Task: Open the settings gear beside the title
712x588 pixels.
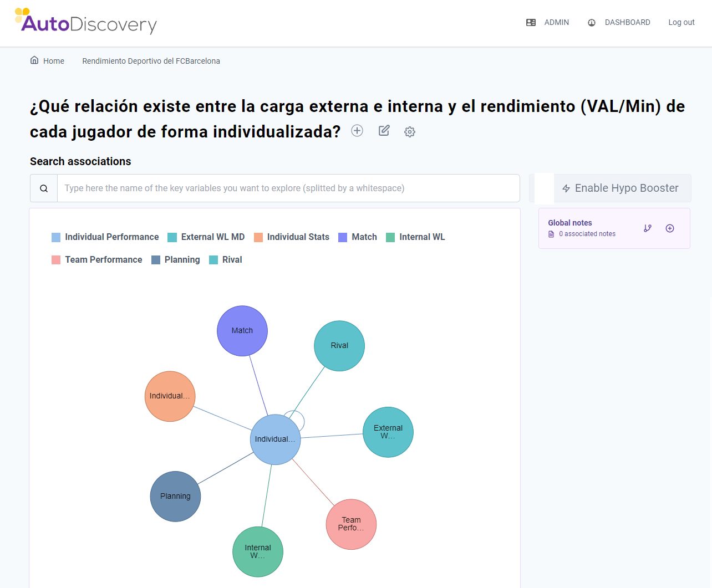Action: click(x=410, y=132)
